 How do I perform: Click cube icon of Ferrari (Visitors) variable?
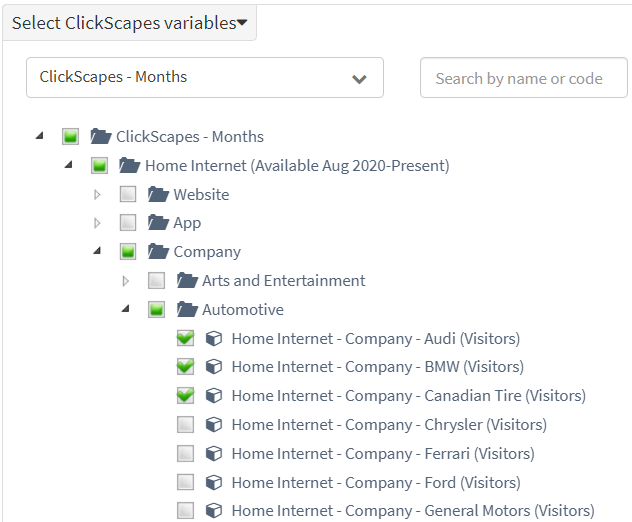pos(214,453)
